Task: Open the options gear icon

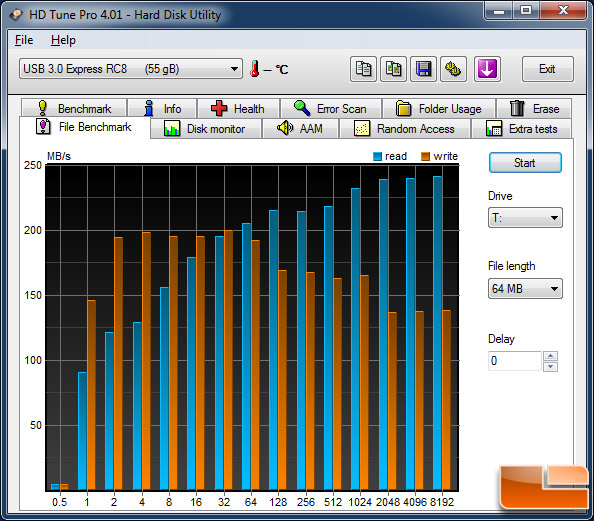Action: coord(453,69)
